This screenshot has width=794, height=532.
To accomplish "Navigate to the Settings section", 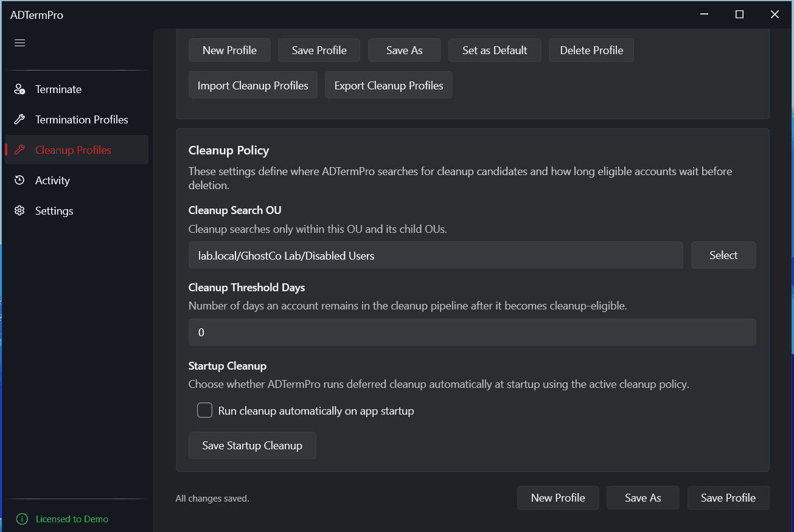I will 54,210.
